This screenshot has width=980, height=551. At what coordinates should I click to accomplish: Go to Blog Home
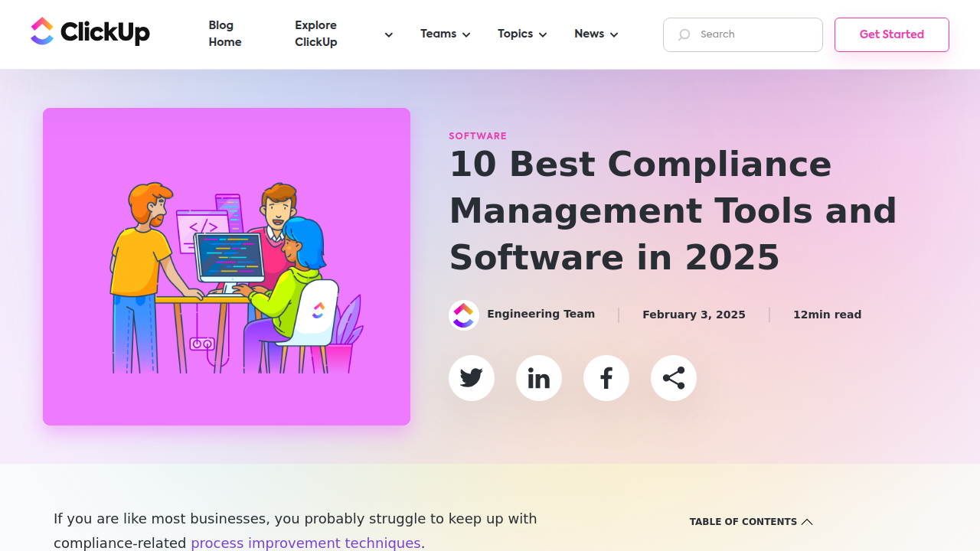click(x=225, y=34)
